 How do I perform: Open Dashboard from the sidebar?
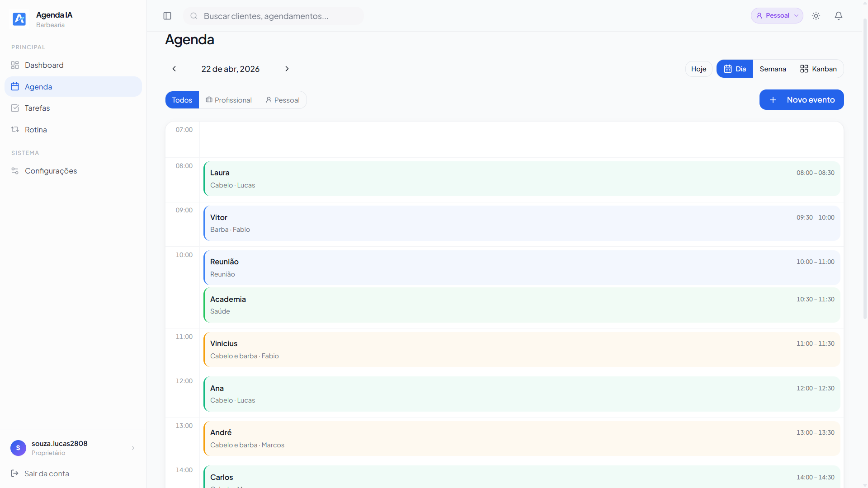click(x=73, y=65)
